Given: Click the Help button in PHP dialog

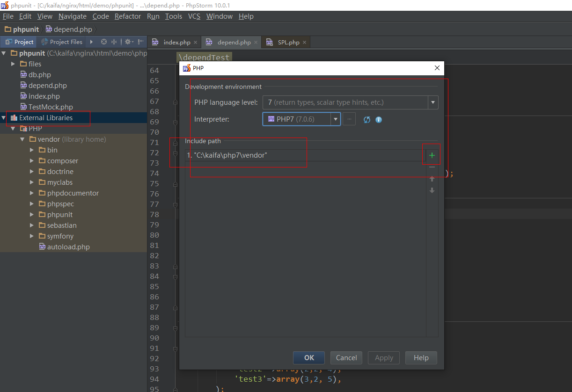Looking at the screenshot, I should click(421, 358).
